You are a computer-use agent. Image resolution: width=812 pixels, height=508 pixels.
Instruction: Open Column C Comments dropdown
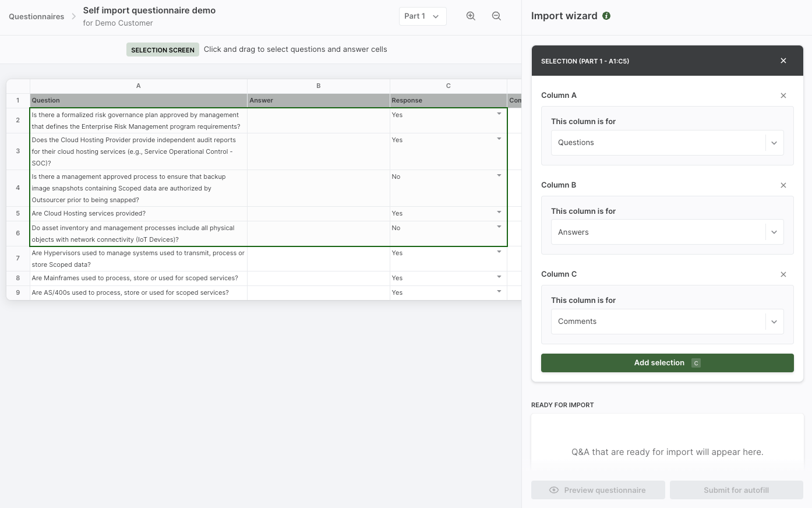[x=668, y=322]
